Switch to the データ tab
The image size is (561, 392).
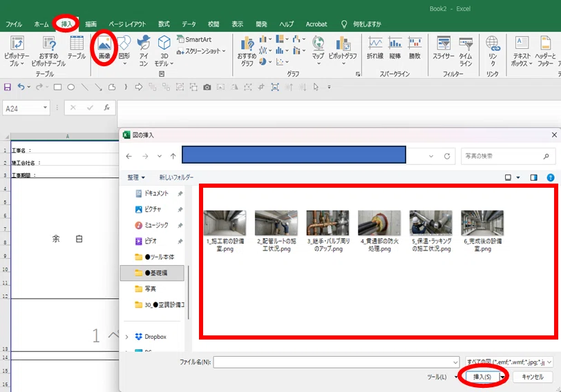[x=189, y=24]
